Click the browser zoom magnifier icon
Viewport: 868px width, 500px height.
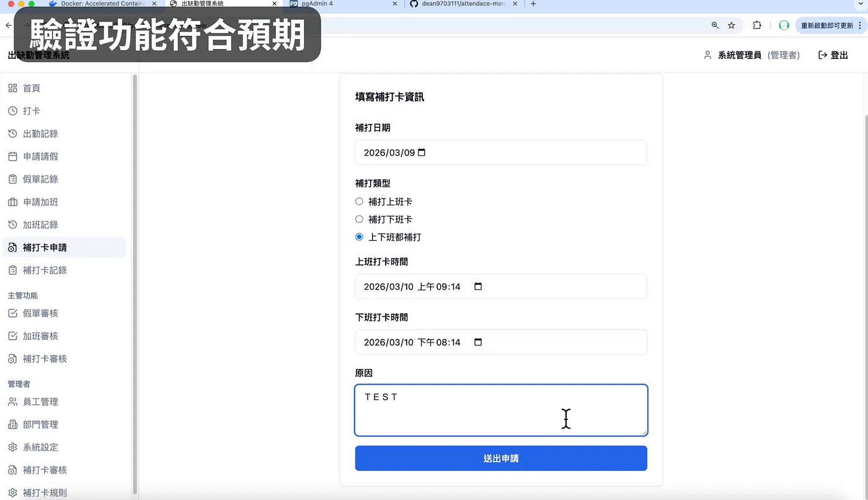[715, 25]
